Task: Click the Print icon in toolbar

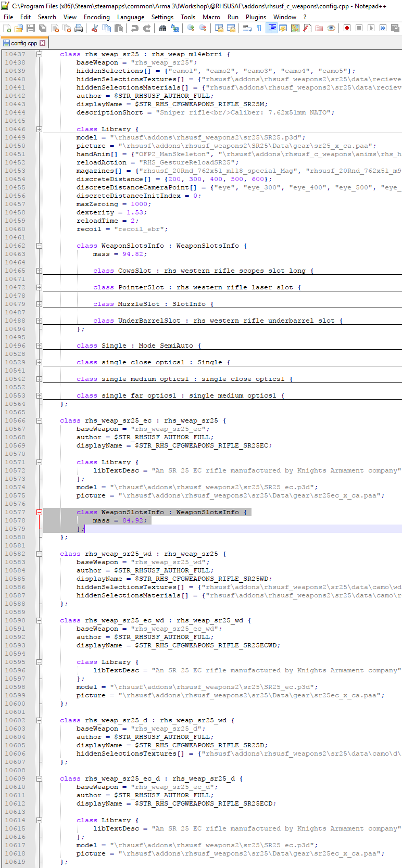Action: click(x=79, y=28)
